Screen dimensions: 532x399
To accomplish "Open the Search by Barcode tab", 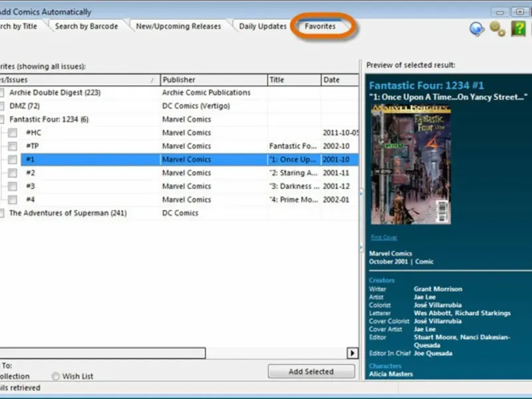I will (x=86, y=26).
